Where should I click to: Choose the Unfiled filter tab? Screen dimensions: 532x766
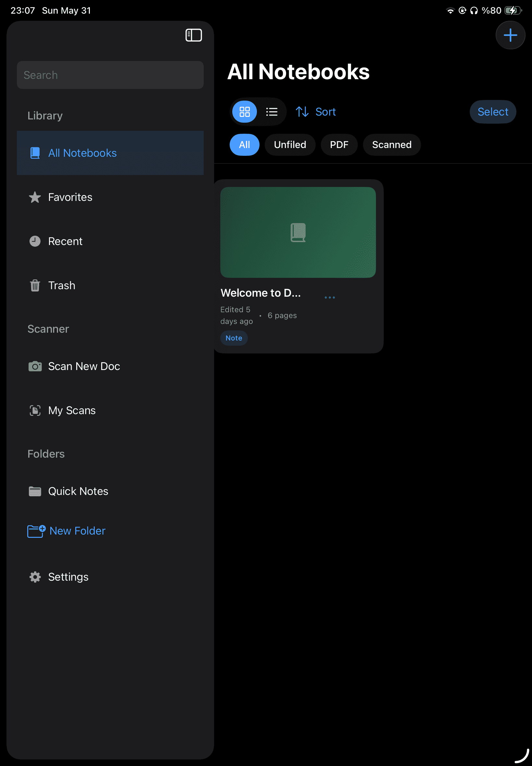pyautogui.click(x=290, y=145)
